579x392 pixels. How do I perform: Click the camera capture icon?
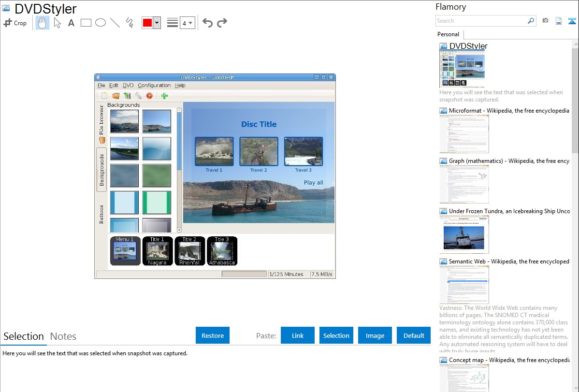[x=545, y=21]
